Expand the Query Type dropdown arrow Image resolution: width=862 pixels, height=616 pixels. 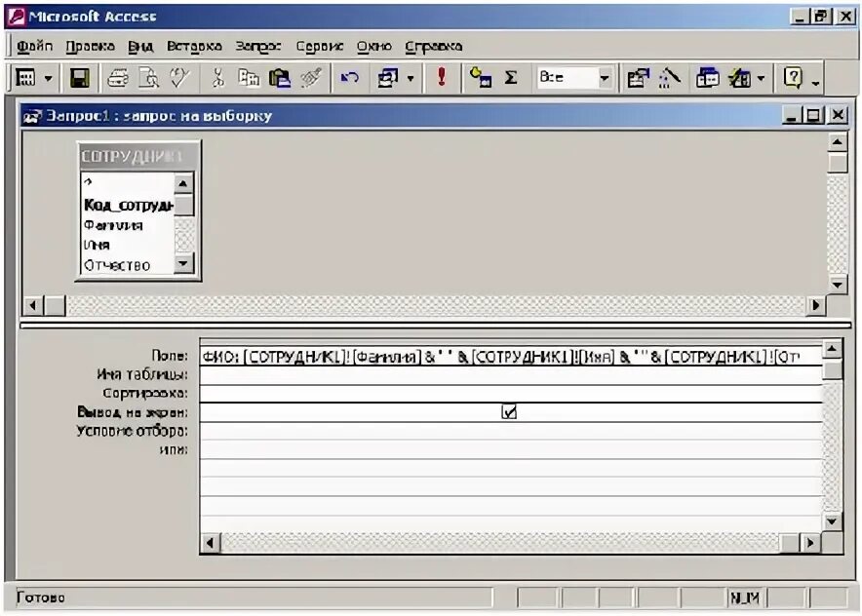[x=411, y=79]
